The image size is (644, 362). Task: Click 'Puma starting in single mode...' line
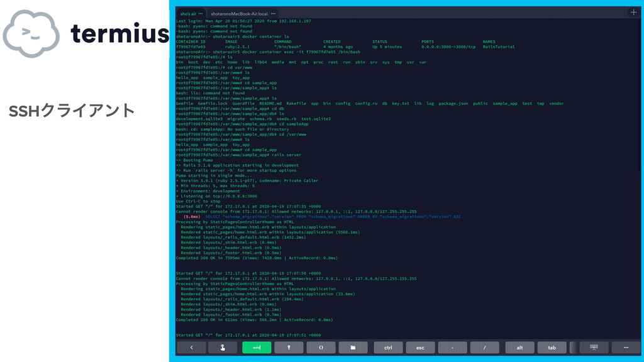point(214,175)
